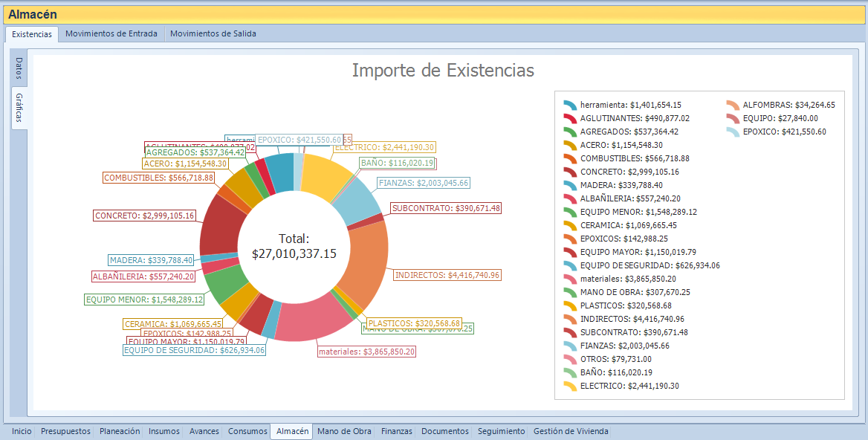The height and width of the screenshot is (440, 868).
Task: Open the Seguimiento module tab
Action: (x=502, y=431)
